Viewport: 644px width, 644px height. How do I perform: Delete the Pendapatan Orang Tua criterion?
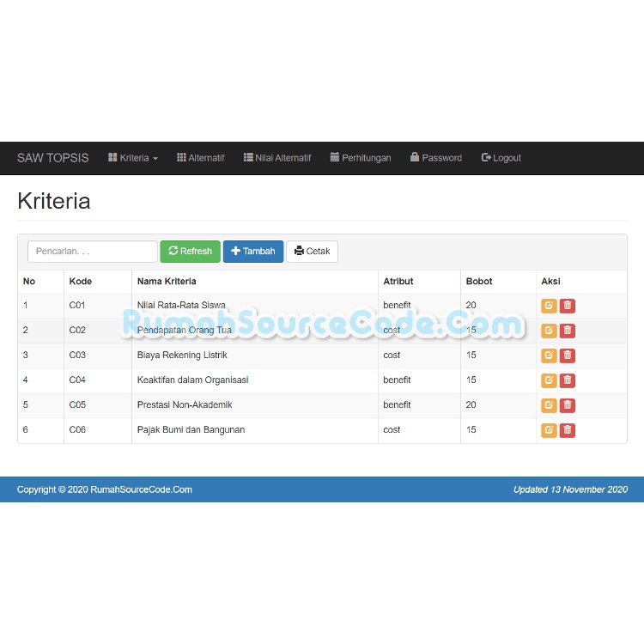tap(568, 331)
